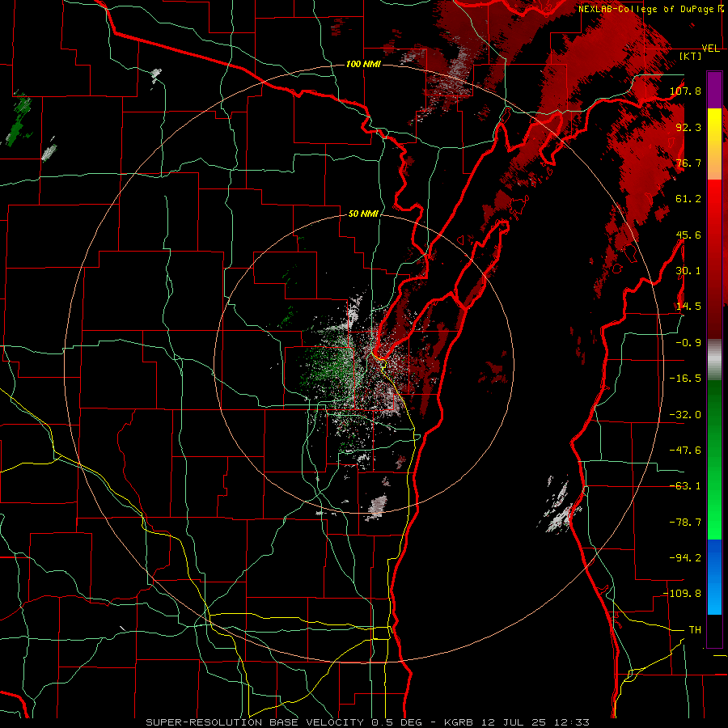Screen dimensions: 728x728
Task: Pick the gray near-zero segment of the color bar
Action: (714, 360)
